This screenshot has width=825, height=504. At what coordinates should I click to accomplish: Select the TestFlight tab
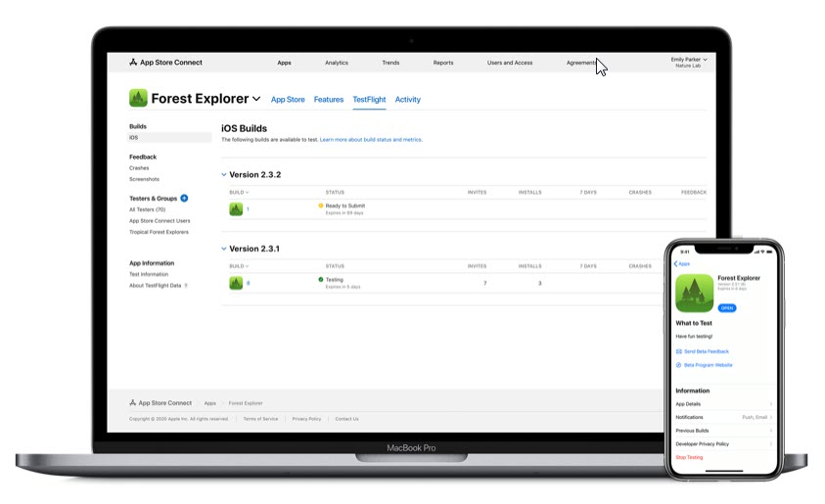pos(369,100)
